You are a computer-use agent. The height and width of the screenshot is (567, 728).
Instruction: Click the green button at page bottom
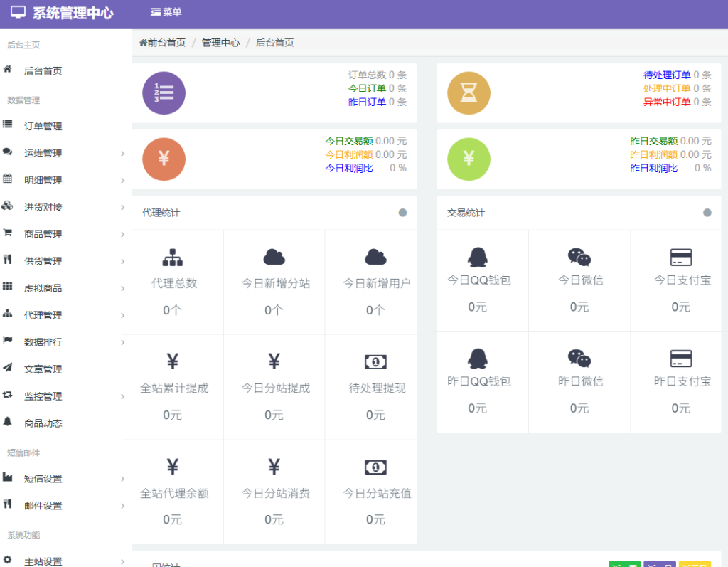(x=624, y=563)
